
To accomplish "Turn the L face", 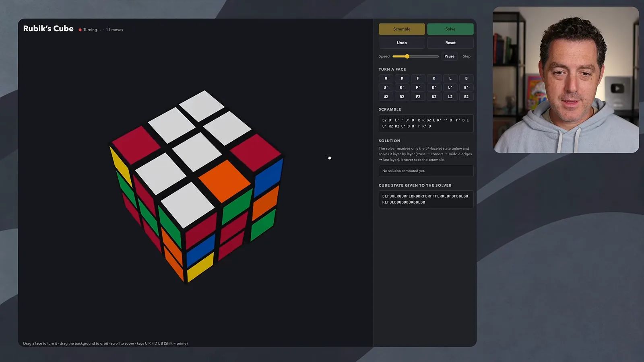I will click(x=450, y=78).
